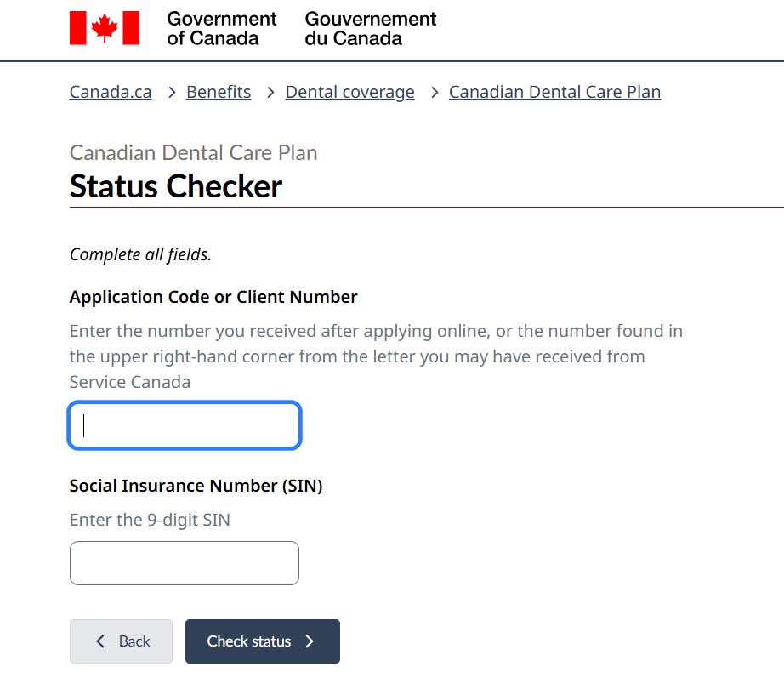Click the chevron before Canadian Dental Care Plan
784x678 pixels.
click(x=435, y=93)
